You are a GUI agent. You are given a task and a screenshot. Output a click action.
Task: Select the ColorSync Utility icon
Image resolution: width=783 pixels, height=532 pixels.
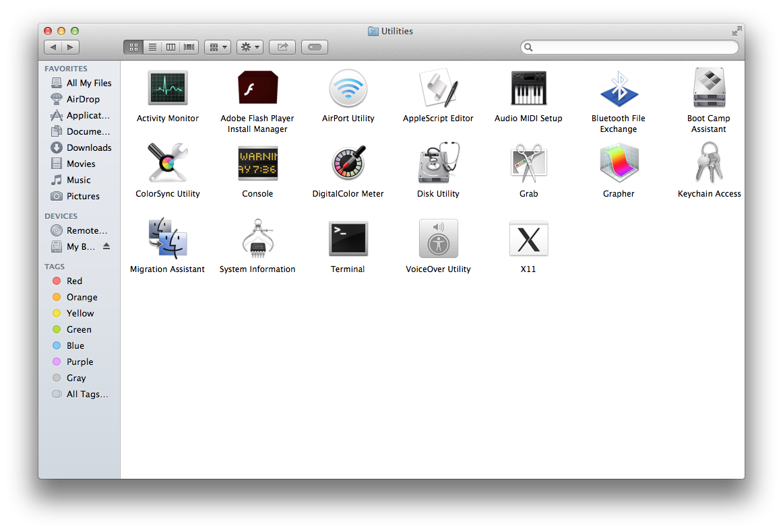[168, 163]
